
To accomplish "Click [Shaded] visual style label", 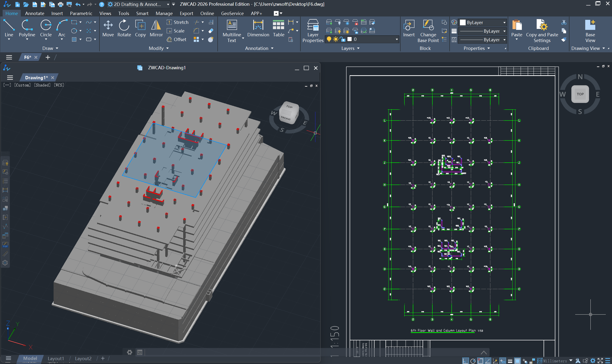I will click(42, 85).
